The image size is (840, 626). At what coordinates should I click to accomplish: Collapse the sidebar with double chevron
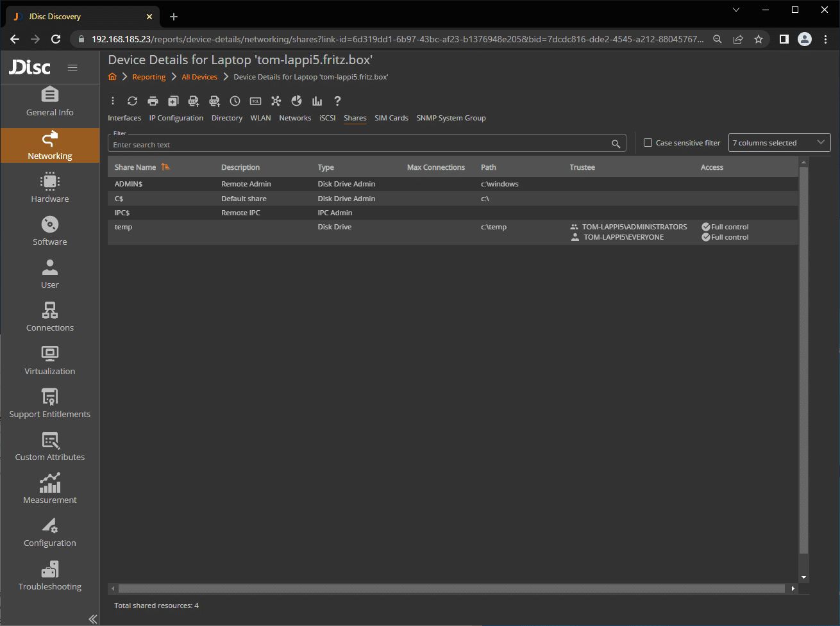click(x=92, y=619)
